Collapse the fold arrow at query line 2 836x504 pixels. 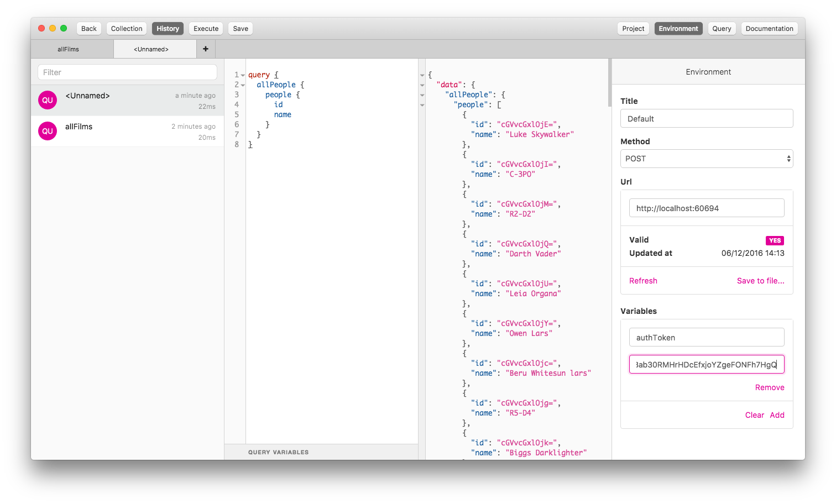pyautogui.click(x=243, y=85)
